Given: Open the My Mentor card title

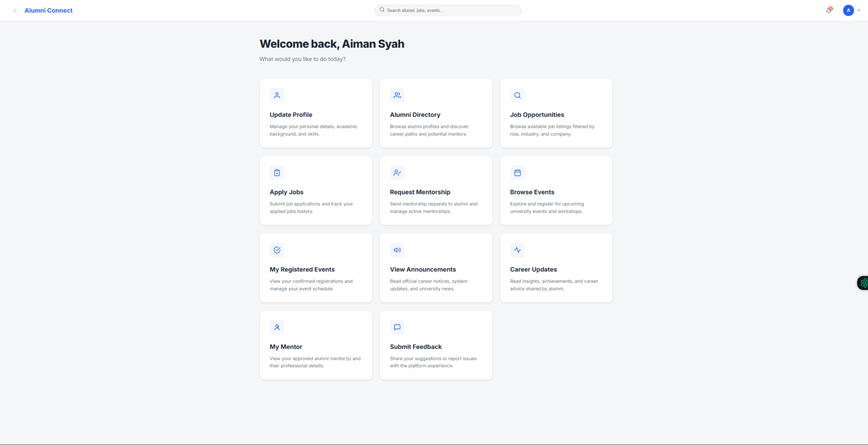Looking at the screenshot, I should point(286,347).
